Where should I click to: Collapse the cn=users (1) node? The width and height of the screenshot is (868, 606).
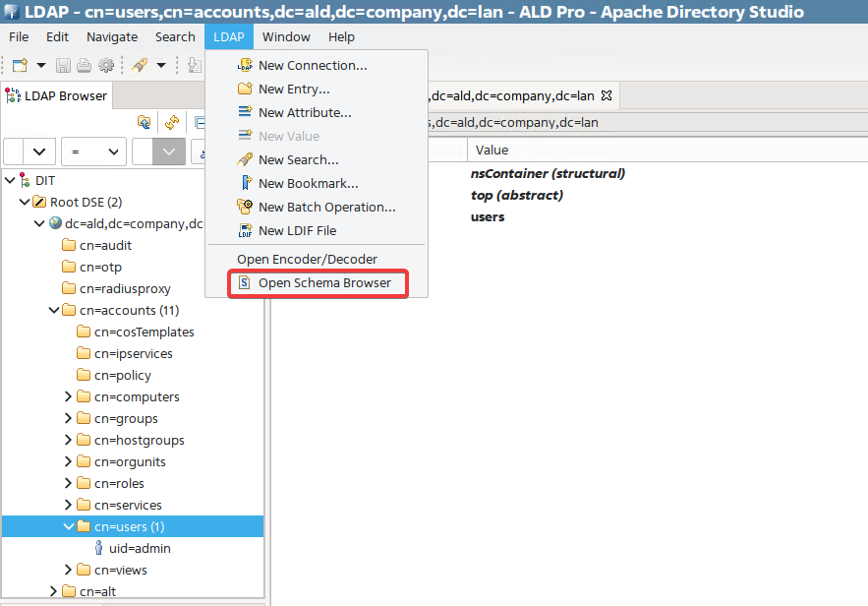click(69, 526)
